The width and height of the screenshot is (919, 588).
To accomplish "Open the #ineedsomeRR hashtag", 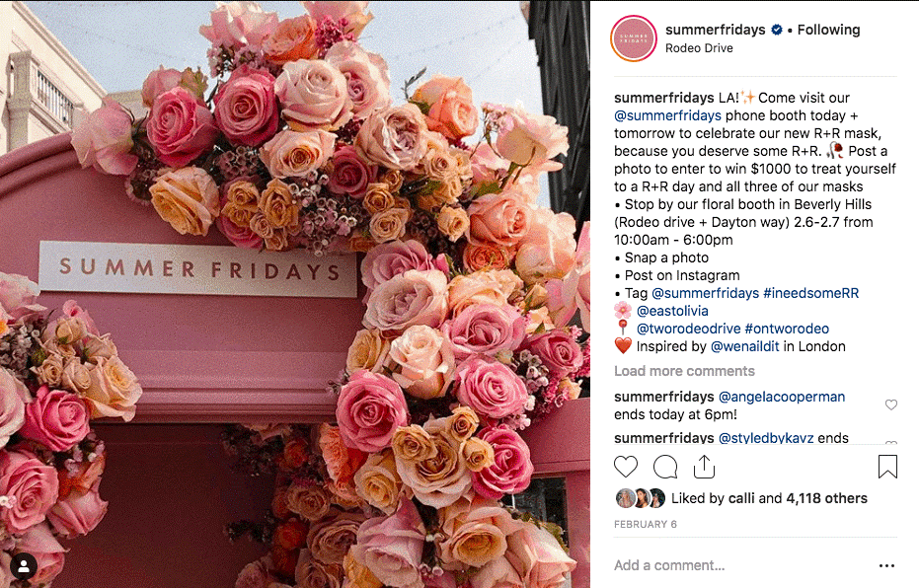I will coord(810,293).
